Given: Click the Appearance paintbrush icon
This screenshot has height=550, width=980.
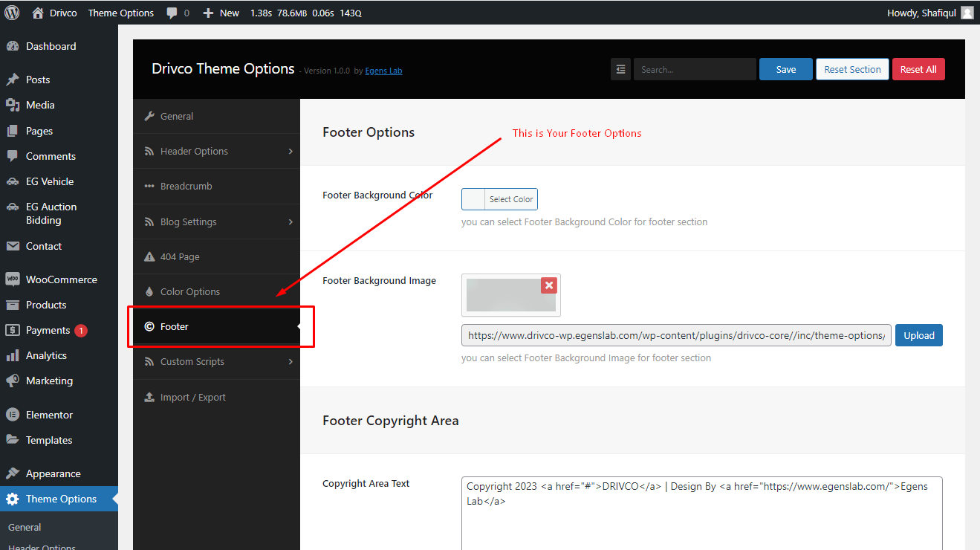Looking at the screenshot, I should pyautogui.click(x=12, y=473).
